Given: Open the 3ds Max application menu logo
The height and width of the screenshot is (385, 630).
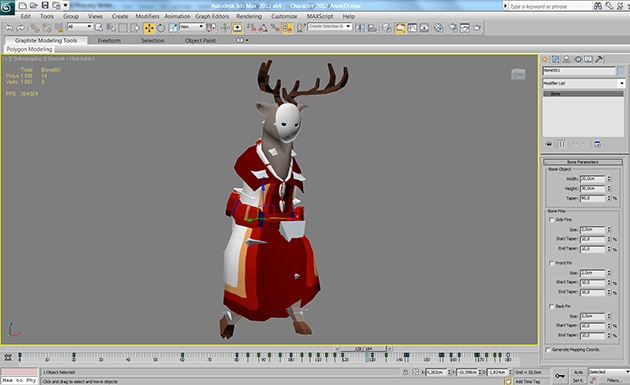Looking at the screenshot, I should tap(7, 7).
